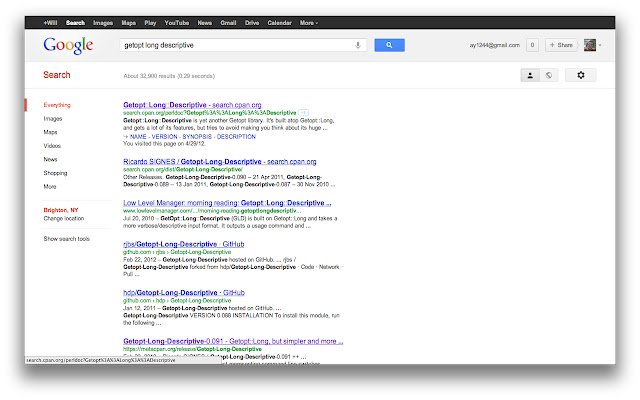
Task: Open rjbs/Getopt-Long-Descriptive GitHub result
Action: [x=184, y=244]
